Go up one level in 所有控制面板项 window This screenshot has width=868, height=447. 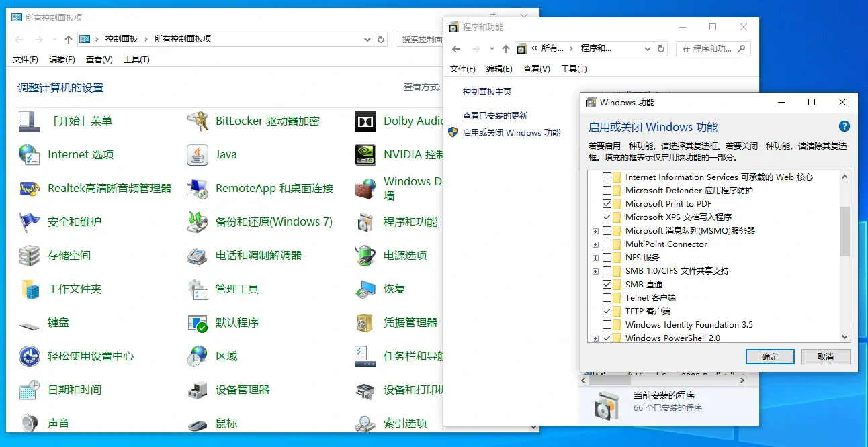pos(69,40)
